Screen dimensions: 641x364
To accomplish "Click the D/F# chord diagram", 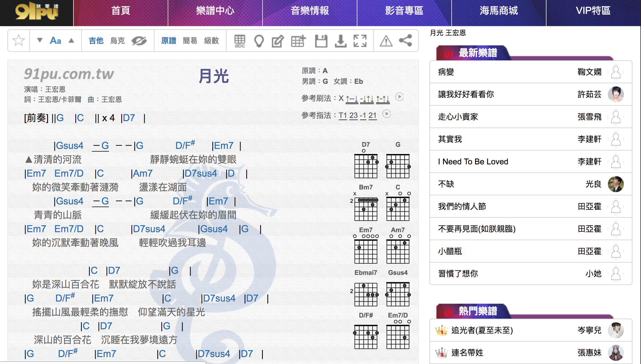I will point(366,331).
